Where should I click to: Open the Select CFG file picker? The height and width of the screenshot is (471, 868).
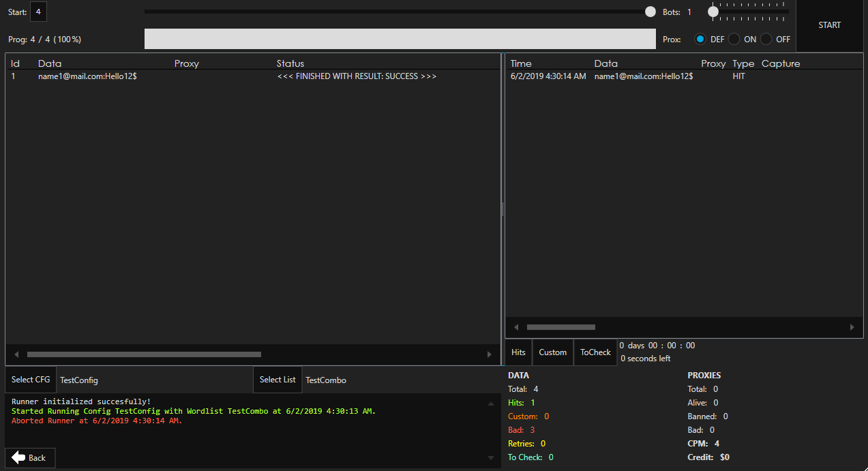pos(30,380)
